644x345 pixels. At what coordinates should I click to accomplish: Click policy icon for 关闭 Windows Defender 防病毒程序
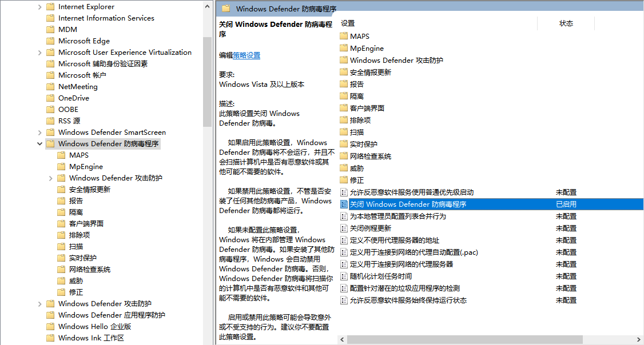pyautogui.click(x=344, y=204)
